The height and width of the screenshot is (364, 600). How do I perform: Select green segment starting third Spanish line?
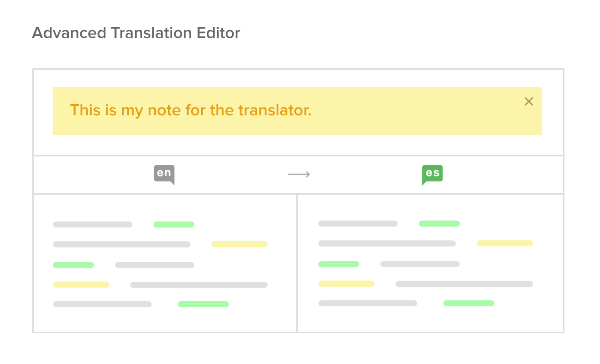339,264
